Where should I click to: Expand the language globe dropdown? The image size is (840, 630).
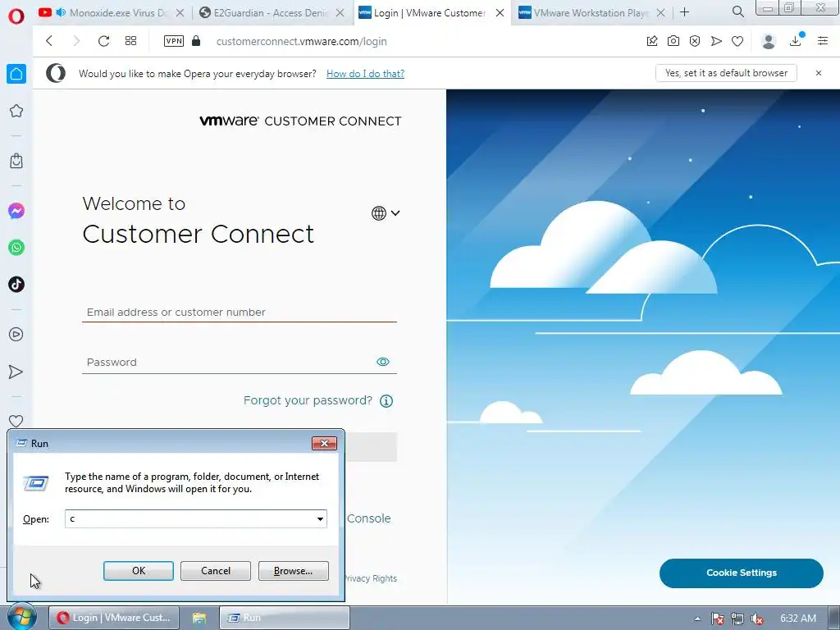pos(386,213)
